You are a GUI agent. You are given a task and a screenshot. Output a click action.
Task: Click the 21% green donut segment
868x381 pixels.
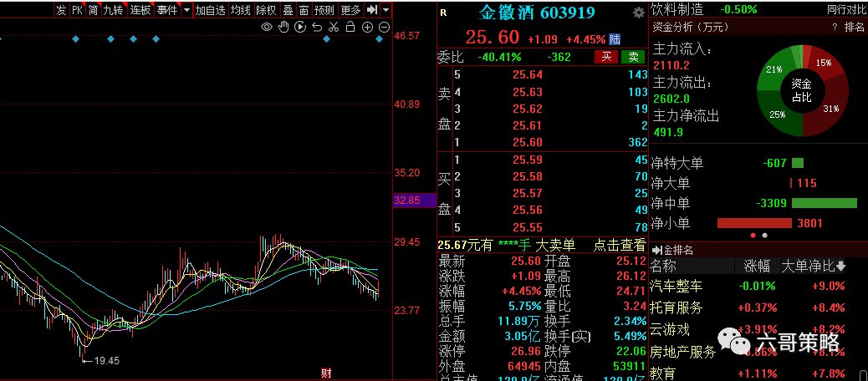click(774, 69)
